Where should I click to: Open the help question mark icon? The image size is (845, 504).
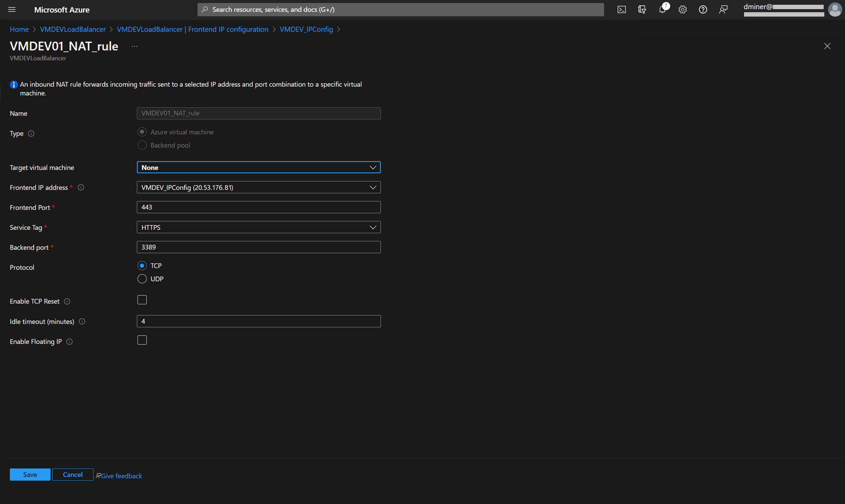coord(703,9)
